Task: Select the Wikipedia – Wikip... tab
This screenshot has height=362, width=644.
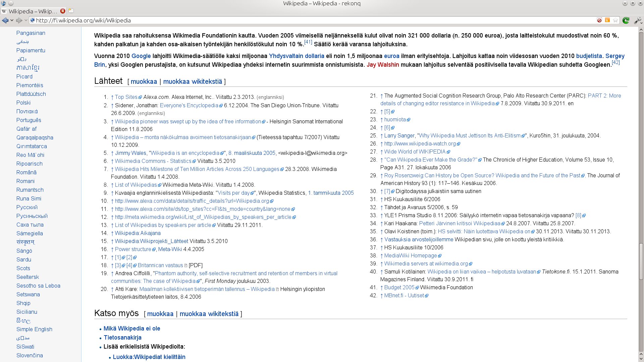Action: tap(34, 11)
